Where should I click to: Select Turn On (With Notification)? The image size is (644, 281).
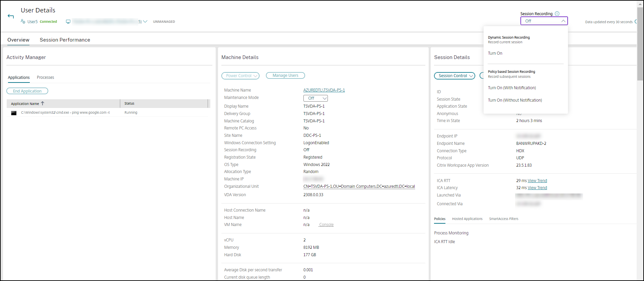pos(512,88)
